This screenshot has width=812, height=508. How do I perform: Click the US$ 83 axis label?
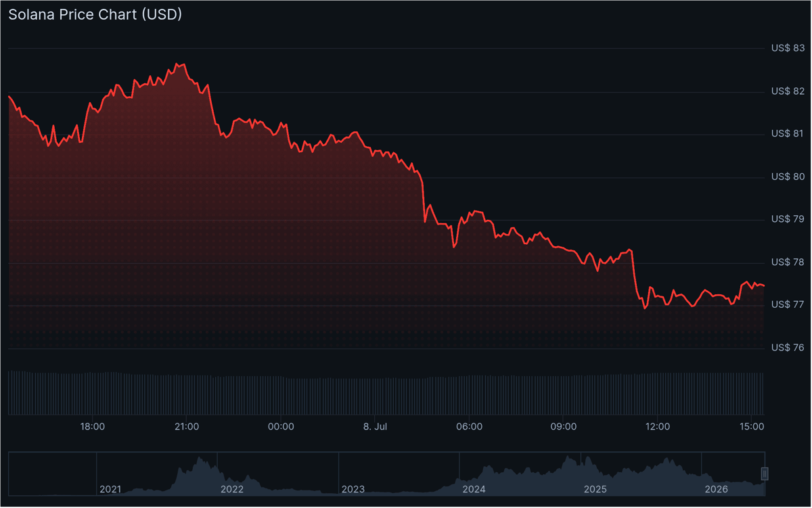coord(788,48)
